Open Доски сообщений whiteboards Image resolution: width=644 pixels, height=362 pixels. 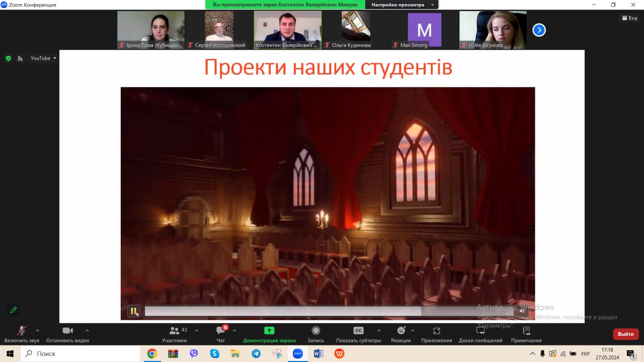click(x=480, y=334)
